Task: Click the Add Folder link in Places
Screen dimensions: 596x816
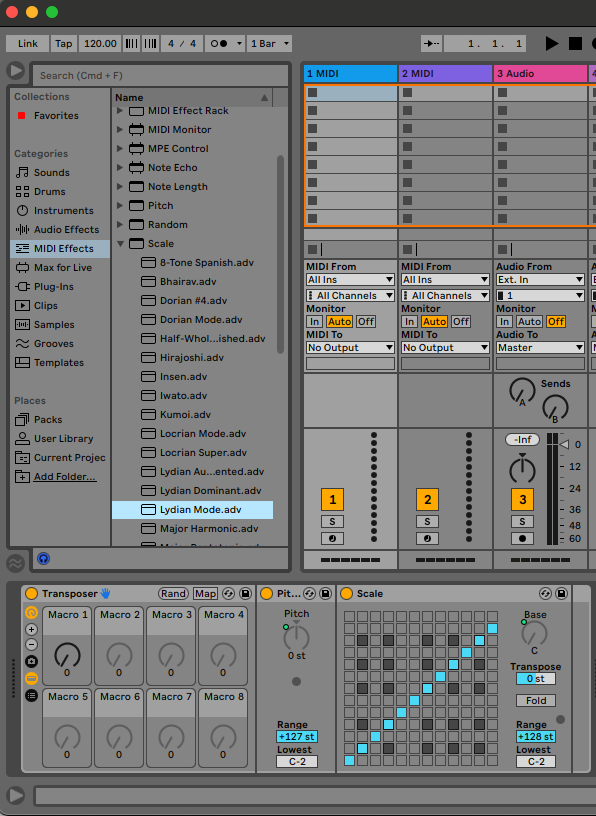Action: [x=65, y=477]
